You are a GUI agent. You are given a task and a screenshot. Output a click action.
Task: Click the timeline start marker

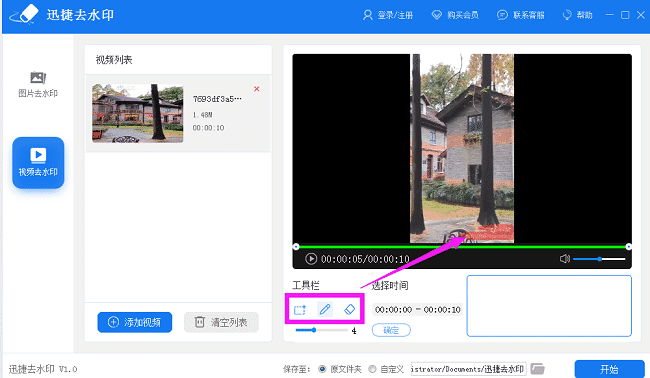[296, 247]
